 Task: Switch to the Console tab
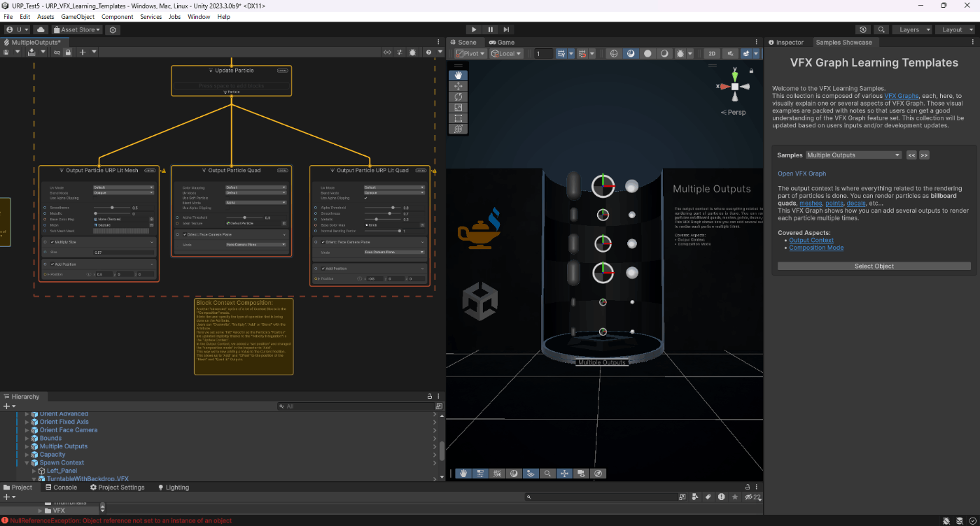pos(61,488)
